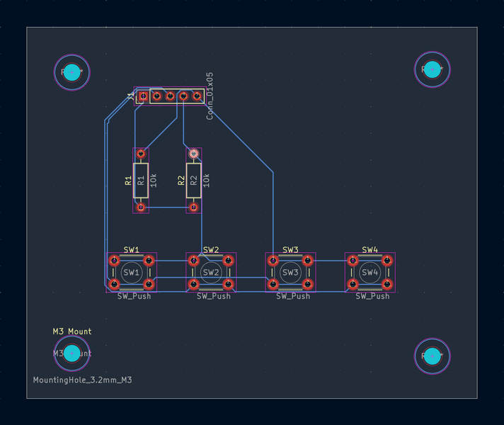Select the upper pad of resistor R1

tap(141, 154)
